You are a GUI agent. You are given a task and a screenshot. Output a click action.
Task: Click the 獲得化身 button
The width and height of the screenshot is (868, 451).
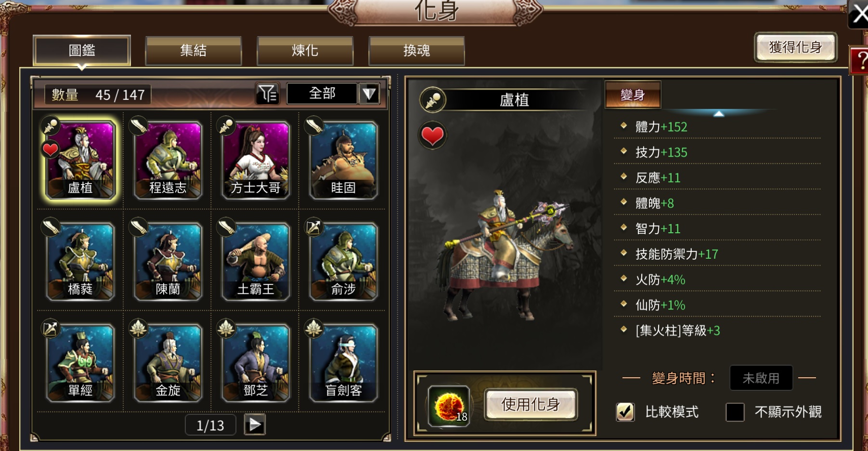pos(795,47)
